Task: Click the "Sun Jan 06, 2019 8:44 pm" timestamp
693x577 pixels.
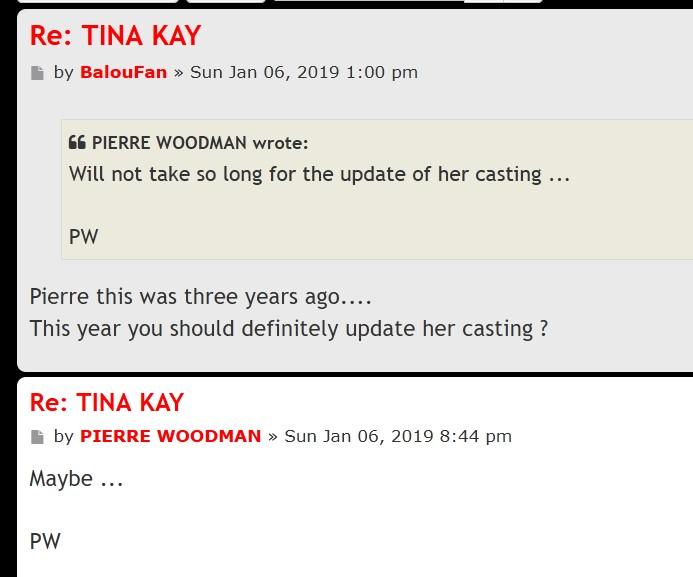Action: click(x=398, y=436)
